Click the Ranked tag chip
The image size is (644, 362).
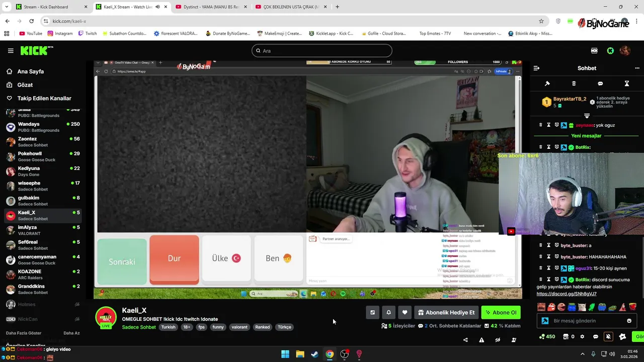click(x=263, y=327)
